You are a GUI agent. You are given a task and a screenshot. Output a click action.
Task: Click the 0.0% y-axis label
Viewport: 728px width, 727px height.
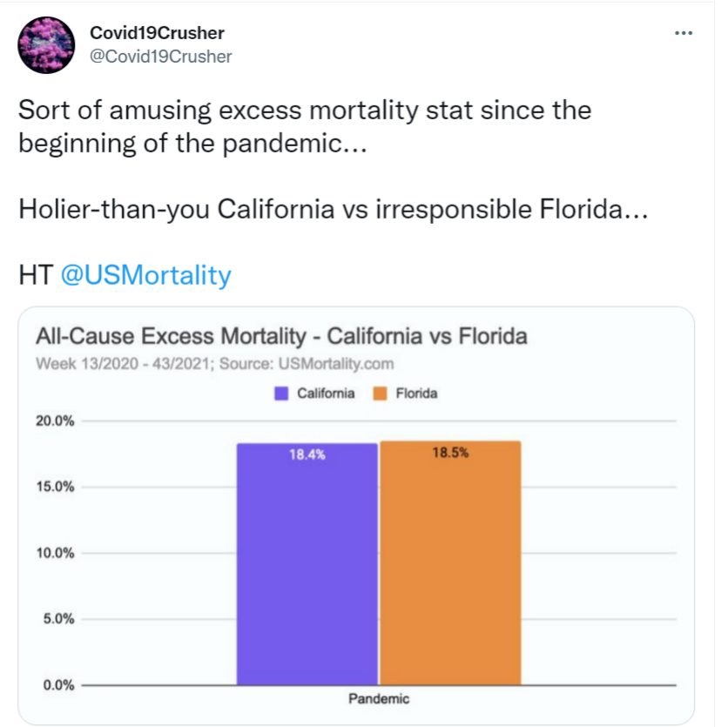[x=57, y=685]
